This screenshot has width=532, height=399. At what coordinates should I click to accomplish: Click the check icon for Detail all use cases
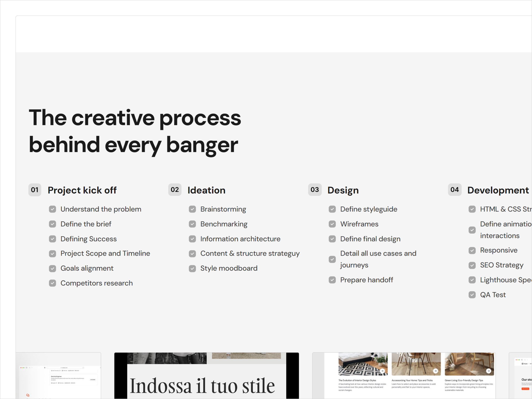point(332,259)
